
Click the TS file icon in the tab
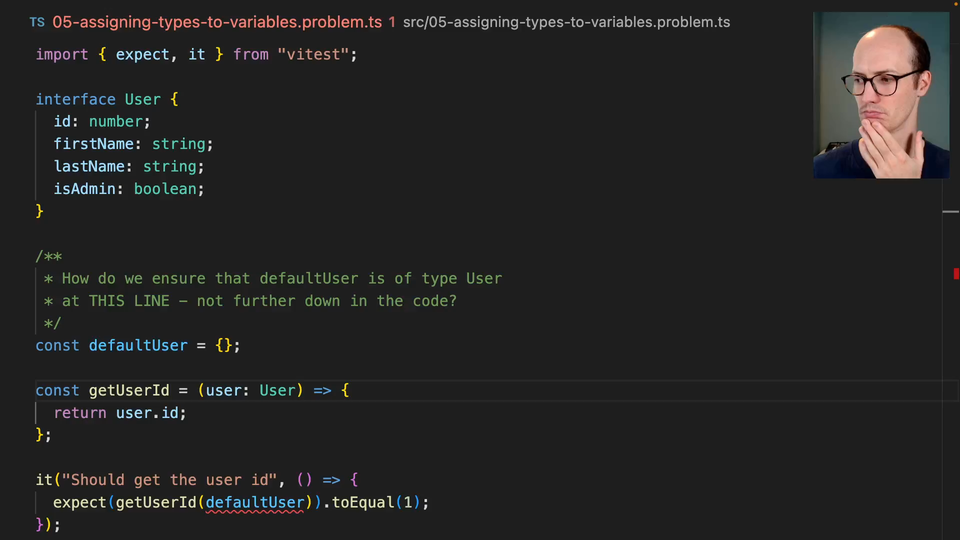point(37,22)
